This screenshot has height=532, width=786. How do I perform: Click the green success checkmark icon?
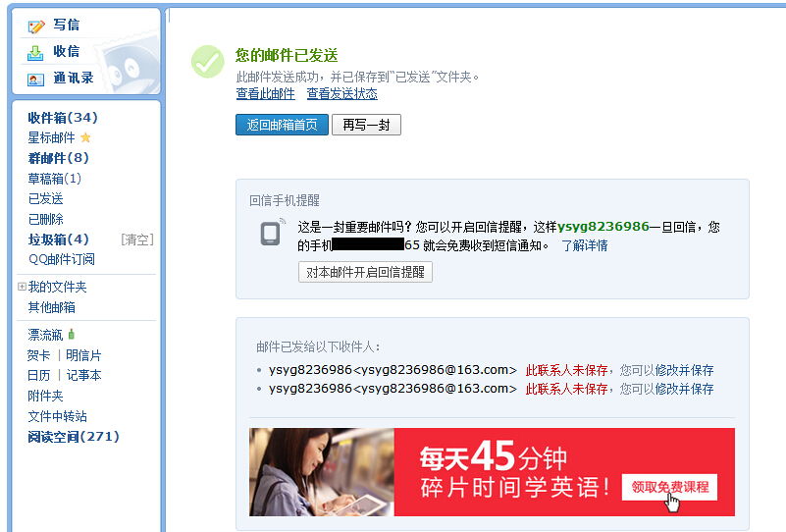point(207,62)
